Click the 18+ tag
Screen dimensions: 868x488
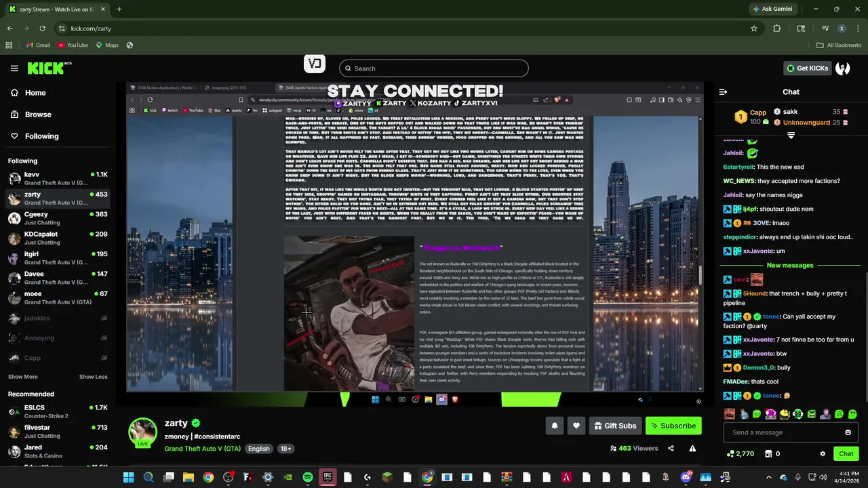click(285, 449)
